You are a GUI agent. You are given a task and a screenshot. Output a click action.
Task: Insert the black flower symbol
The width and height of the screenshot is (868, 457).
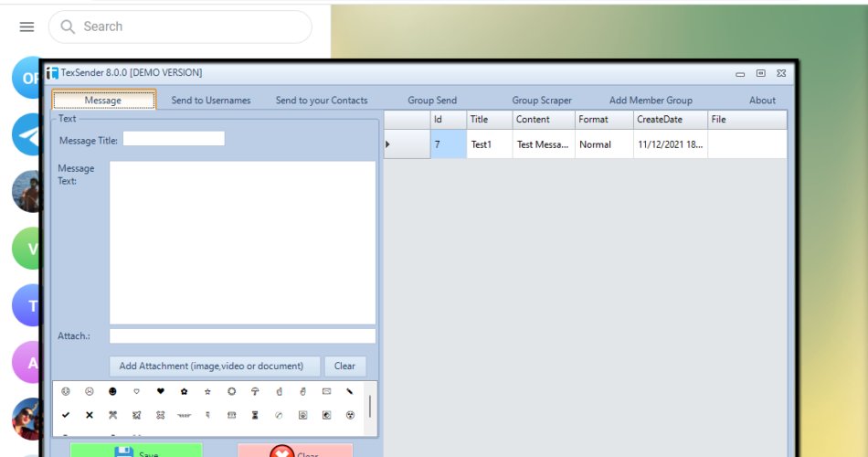(x=185, y=391)
